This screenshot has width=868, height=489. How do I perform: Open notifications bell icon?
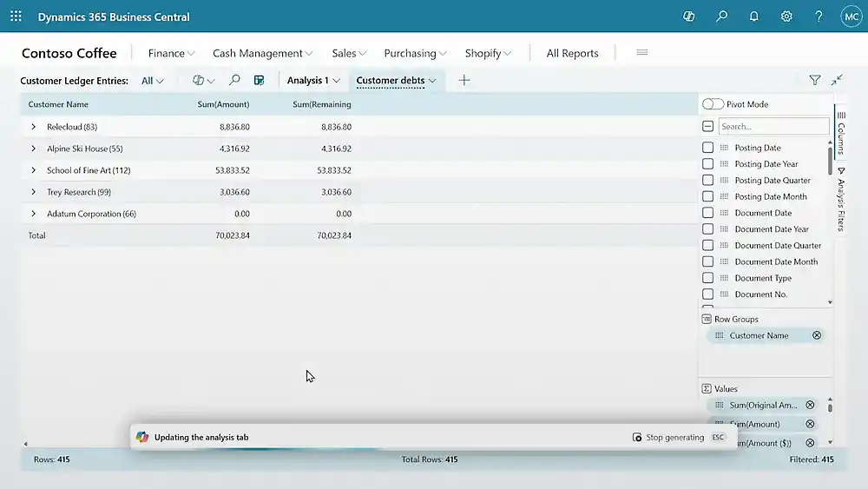[x=753, y=17]
